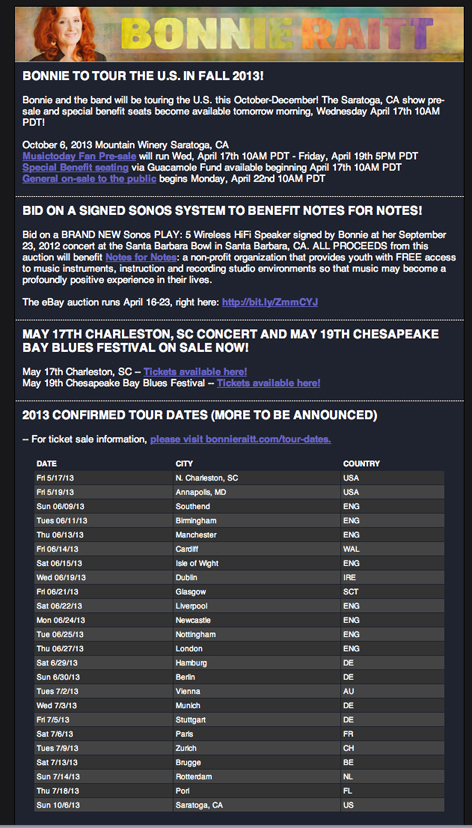The image size is (472, 828).
Task: Click the 2013 Confirmed Tour Dates heading
Action: click(200, 416)
